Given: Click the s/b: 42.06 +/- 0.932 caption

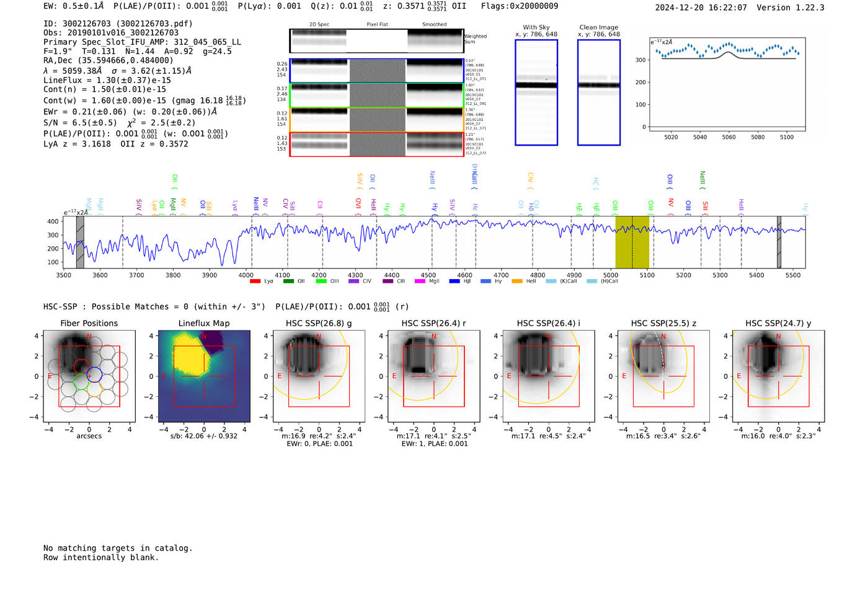Looking at the screenshot, I should pyautogui.click(x=204, y=436).
